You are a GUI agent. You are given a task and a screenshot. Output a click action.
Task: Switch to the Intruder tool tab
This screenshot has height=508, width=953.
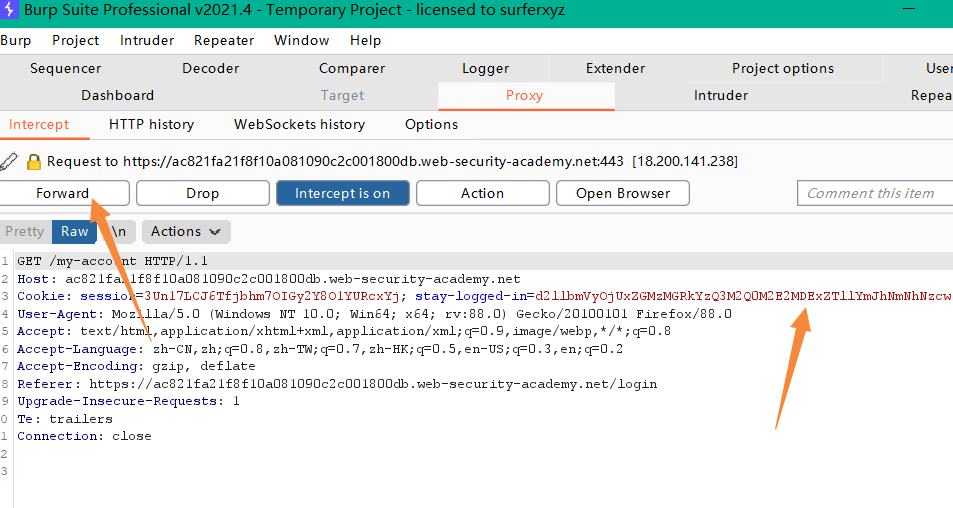point(721,95)
